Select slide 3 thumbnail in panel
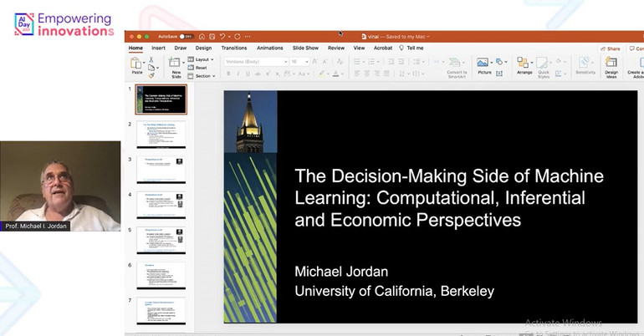The width and height of the screenshot is (644, 336). pyautogui.click(x=161, y=171)
